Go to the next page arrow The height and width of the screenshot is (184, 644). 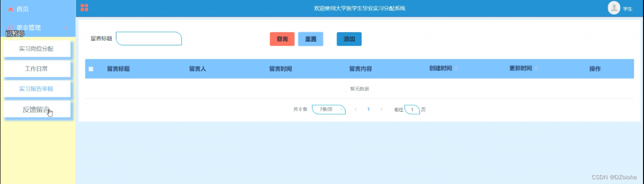coord(381,109)
